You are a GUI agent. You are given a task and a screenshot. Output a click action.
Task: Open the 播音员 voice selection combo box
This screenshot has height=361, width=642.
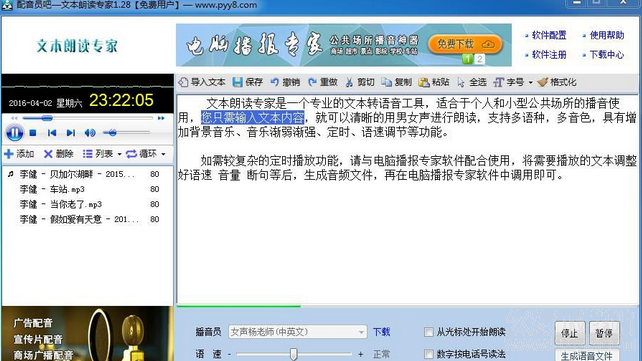point(297,332)
